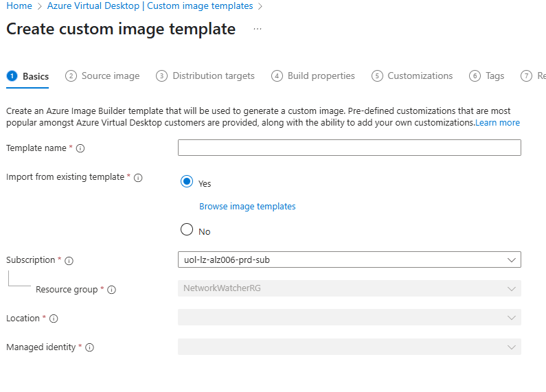Click info icon next to Import from existing template
This screenshot has width=546, height=392.
pos(138,178)
